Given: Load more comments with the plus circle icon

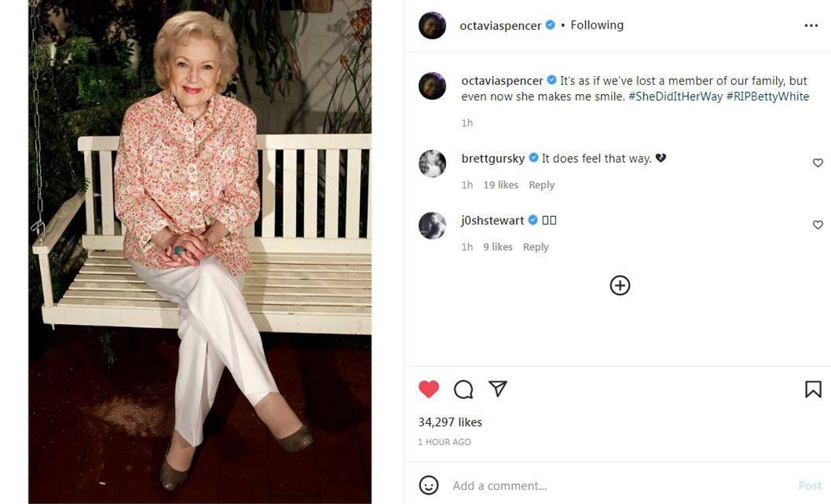Looking at the screenshot, I should coord(618,285).
